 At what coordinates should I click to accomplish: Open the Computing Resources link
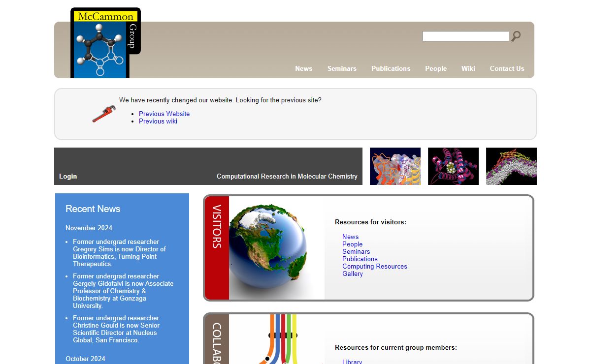[x=375, y=266]
